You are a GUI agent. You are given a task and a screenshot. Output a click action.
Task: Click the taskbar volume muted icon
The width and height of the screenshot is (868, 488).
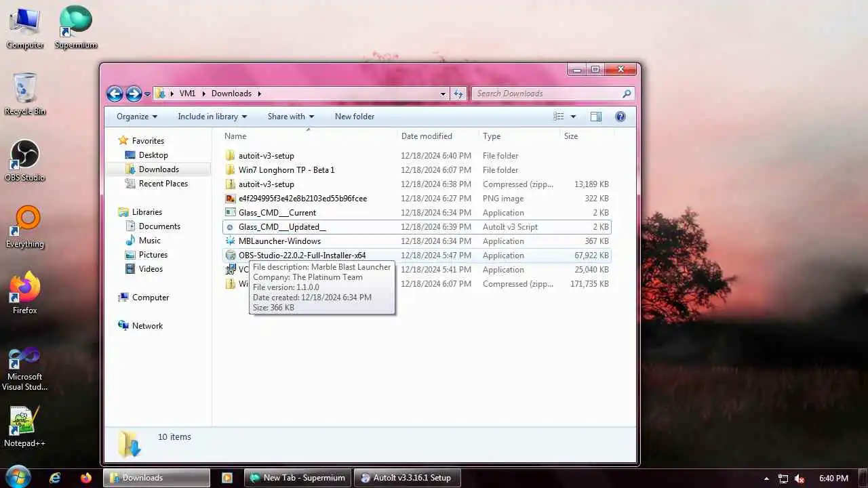(800, 479)
